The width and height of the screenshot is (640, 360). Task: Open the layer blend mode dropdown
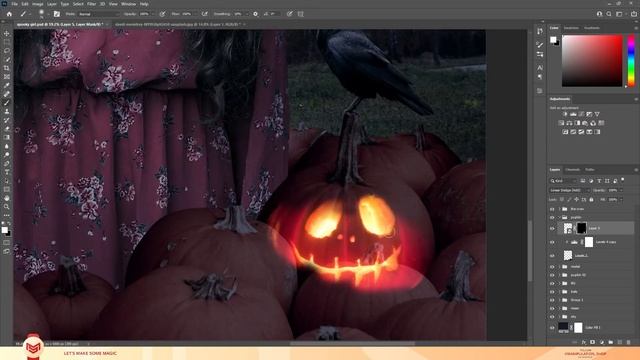(x=569, y=190)
